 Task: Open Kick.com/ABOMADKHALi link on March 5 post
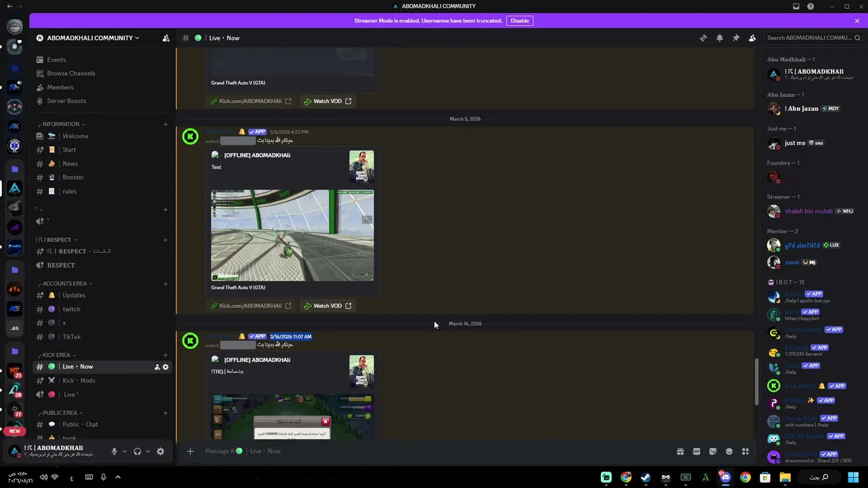[251, 306]
